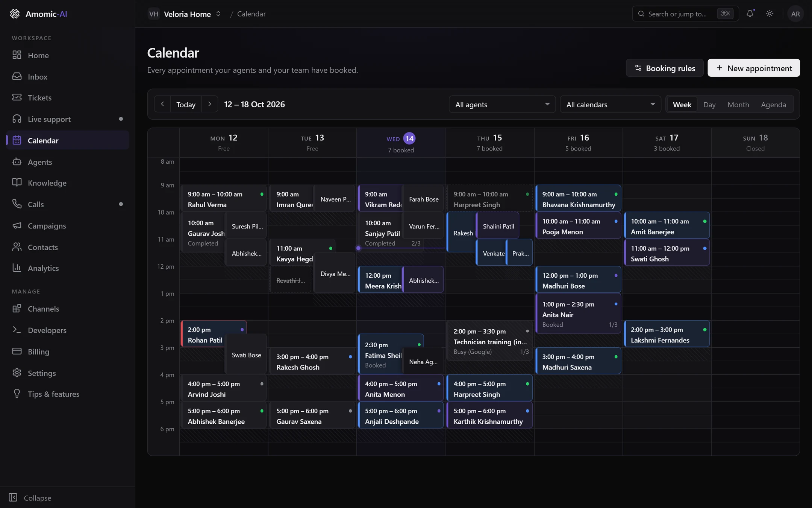Open Live support in sidebar
812x508 pixels.
click(68, 119)
